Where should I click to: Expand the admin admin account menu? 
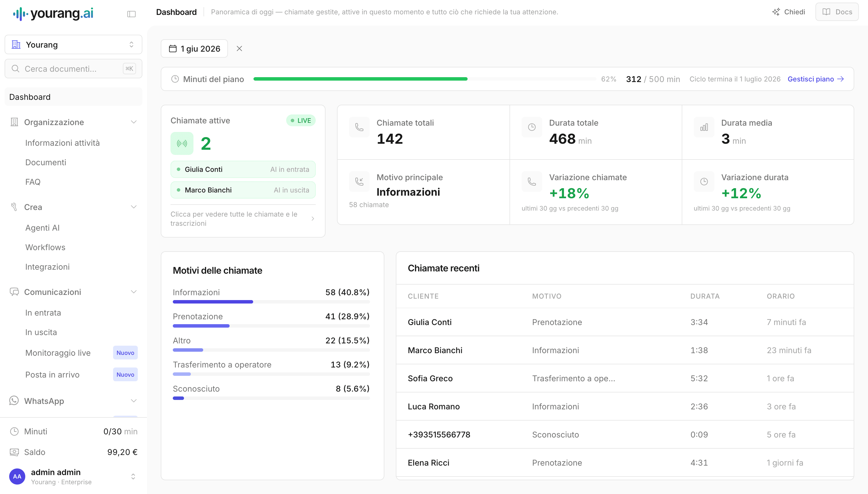pyautogui.click(x=133, y=476)
